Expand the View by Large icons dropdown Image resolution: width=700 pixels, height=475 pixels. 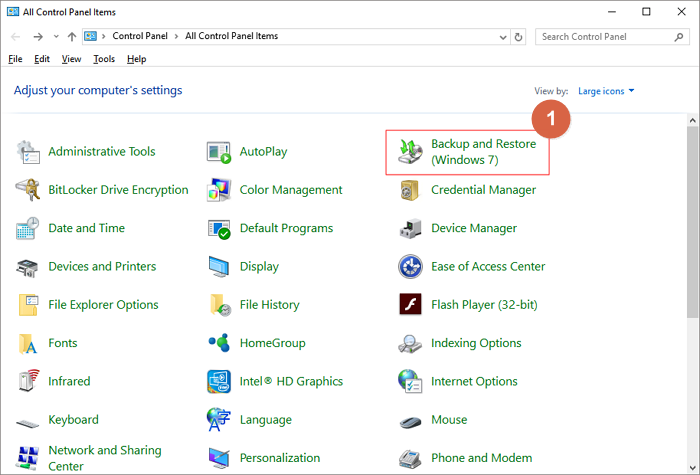click(606, 91)
